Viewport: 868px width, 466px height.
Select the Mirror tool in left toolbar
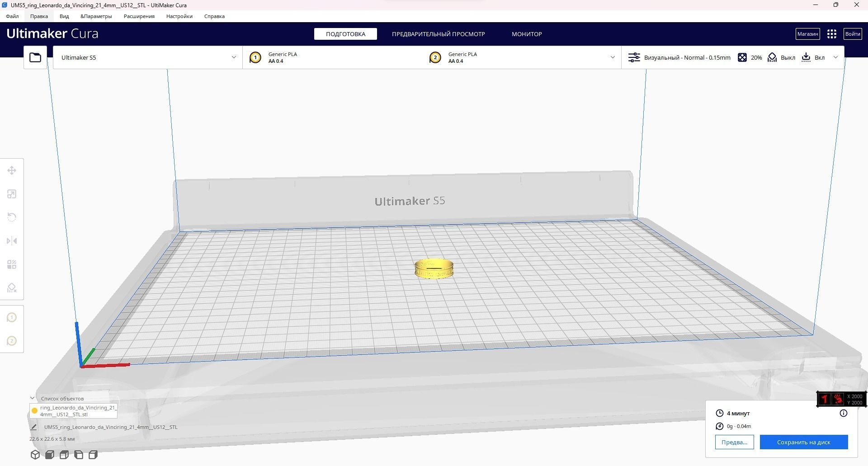point(12,241)
